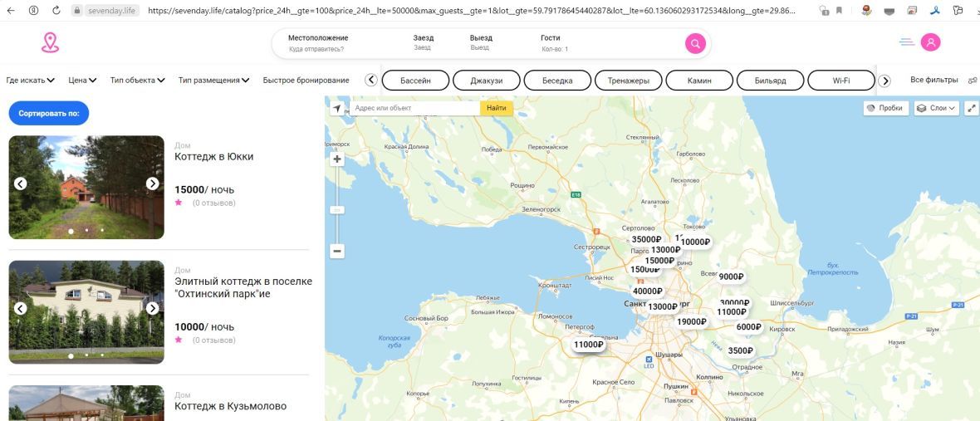Expand the map to fullscreen
980x421 pixels.
[x=971, y=108]
